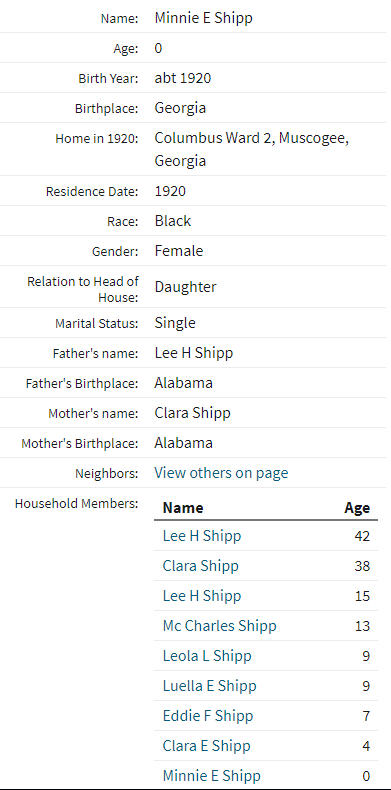The image size is (391, 790).
Task: Click the Father's name value Lee H Shipp
Action: click(193, 353)
